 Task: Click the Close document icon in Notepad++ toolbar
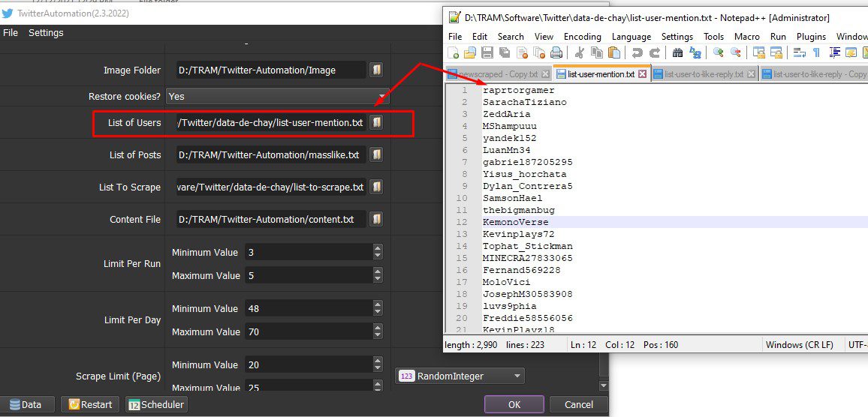coord(522,53)
